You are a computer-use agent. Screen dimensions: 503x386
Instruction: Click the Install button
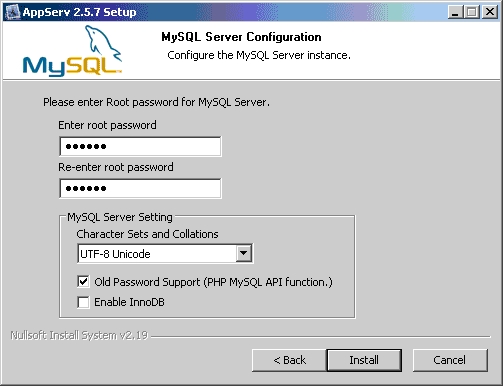[364, 360]
